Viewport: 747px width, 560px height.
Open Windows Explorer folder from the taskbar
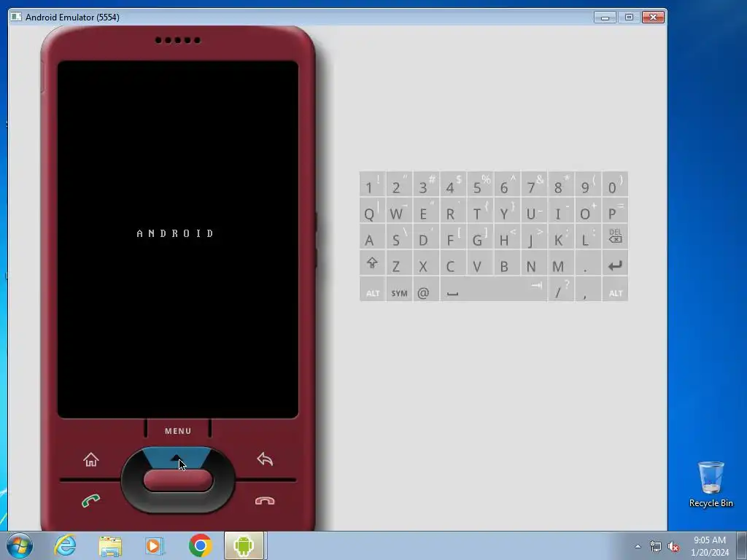pos(110,545)
